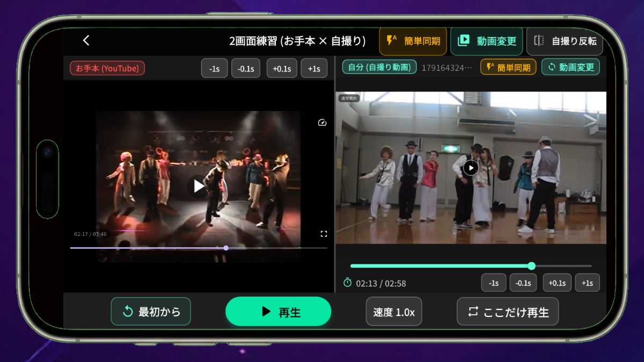Enter fullscreen on the YouTube video
The height and width of the screenshot is (362, 644).
coord(324,234)
